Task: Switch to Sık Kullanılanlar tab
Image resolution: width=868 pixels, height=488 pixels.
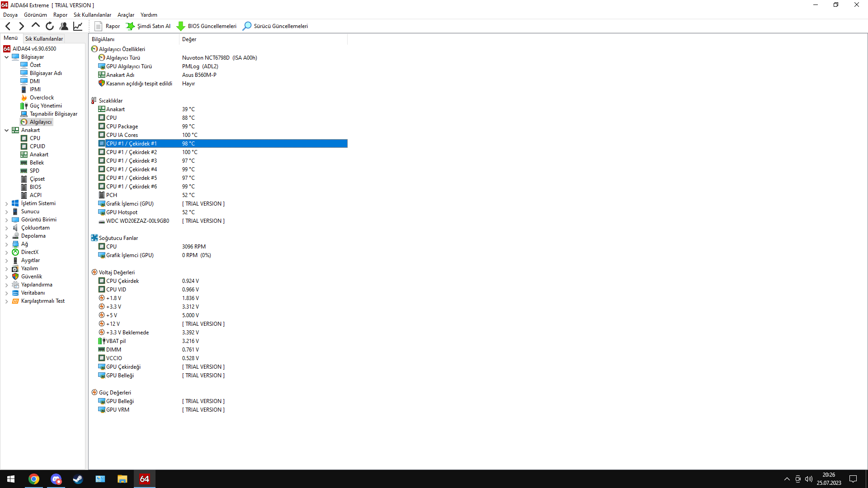Action: pyautogui.click(x=44, y=39)
